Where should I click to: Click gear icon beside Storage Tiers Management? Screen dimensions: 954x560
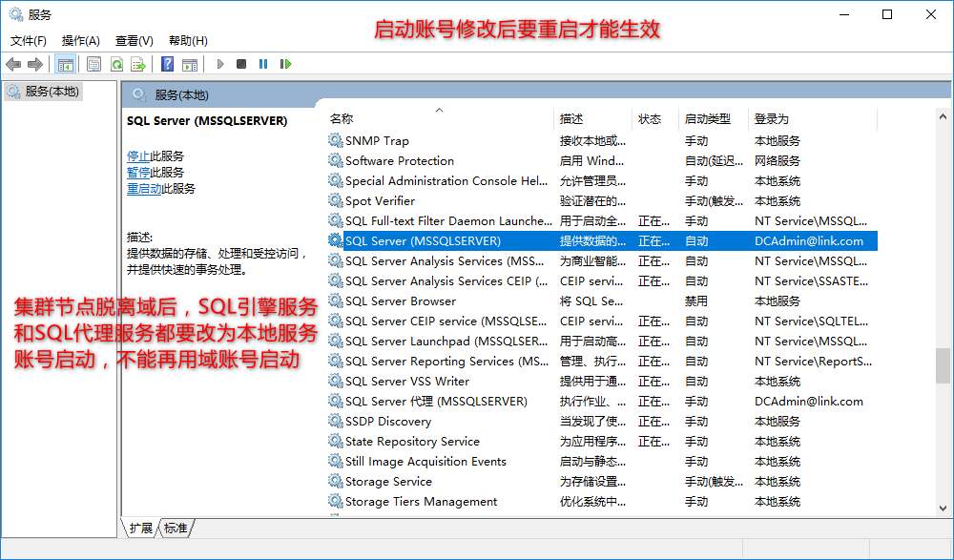click(x=335, y=502)
